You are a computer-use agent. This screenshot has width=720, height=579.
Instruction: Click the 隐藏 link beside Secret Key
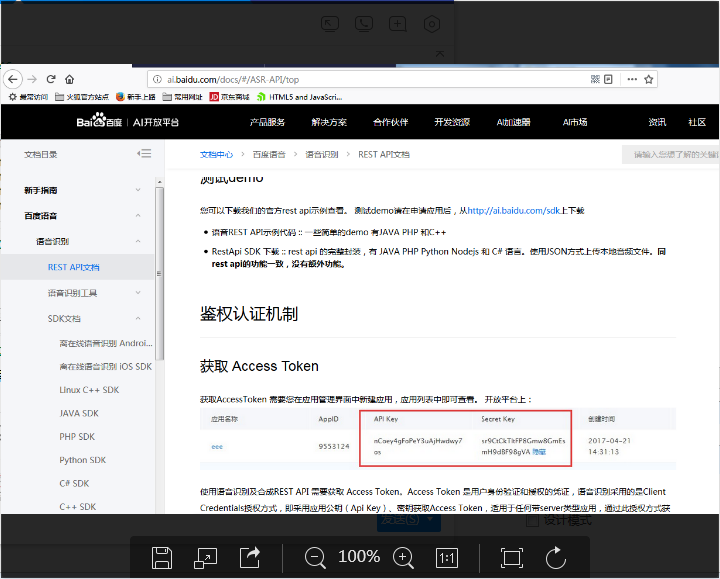539,452
